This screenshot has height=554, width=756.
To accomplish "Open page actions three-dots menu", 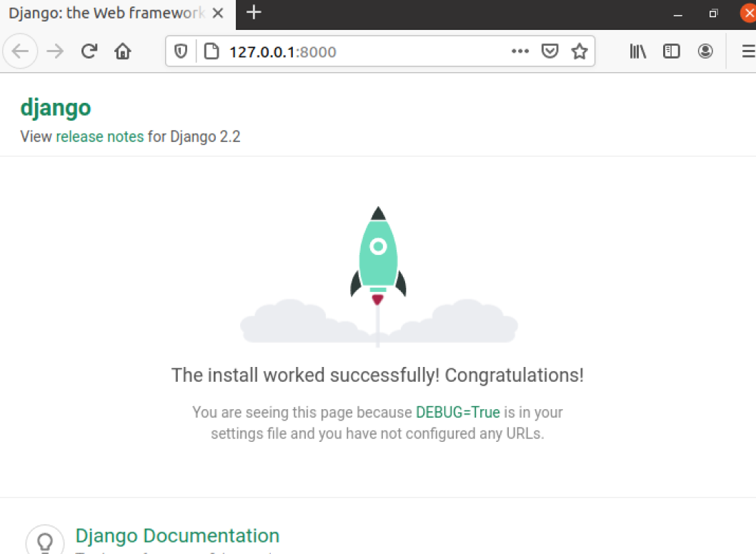I will point(520,51).
